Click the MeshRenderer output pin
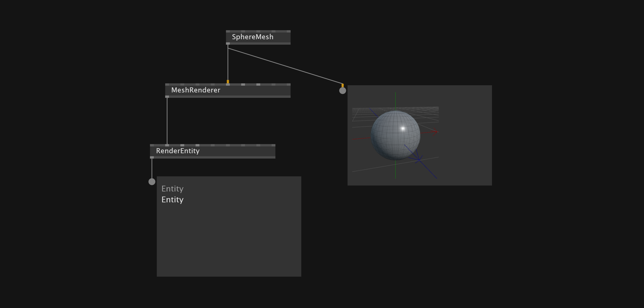644x308 pixels. click(167, 97)
